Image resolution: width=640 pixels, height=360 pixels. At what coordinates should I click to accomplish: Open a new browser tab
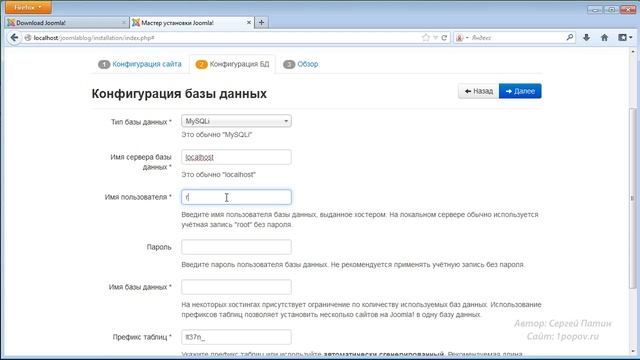click(261, 22)
